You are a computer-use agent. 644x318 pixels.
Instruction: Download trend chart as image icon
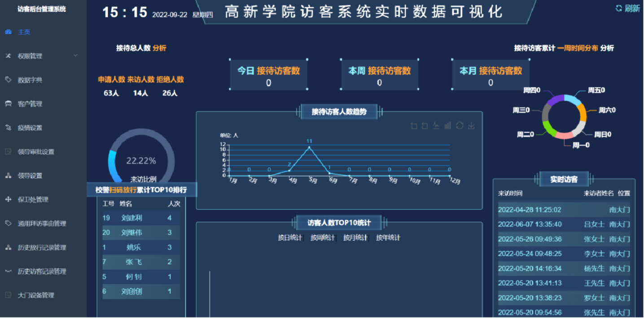pyautogui.click(x=471, y=126)
